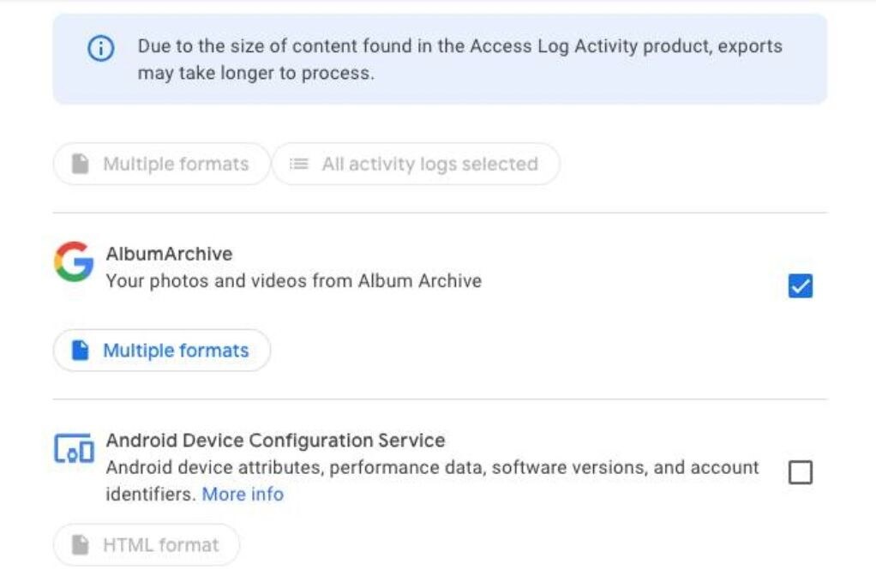The height and width of the screenshot is (588, 876).
Task: Follow the More info link
Action: [x=243, y=495]
